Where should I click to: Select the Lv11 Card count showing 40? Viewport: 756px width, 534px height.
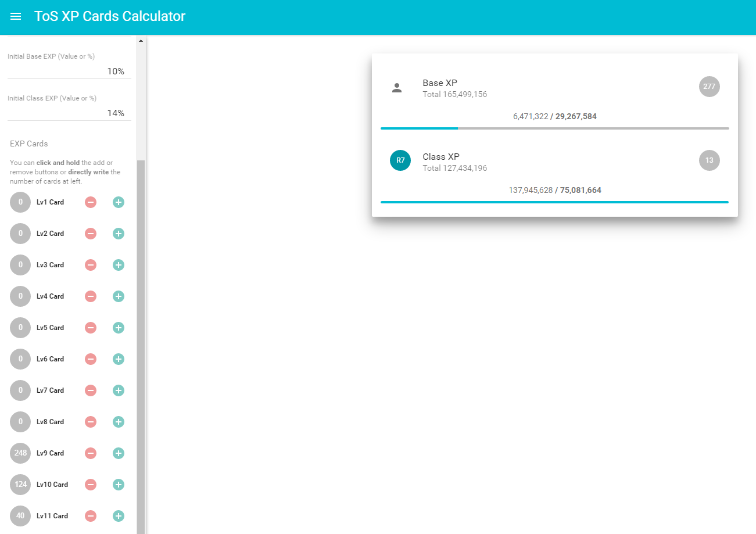point(20,516)
